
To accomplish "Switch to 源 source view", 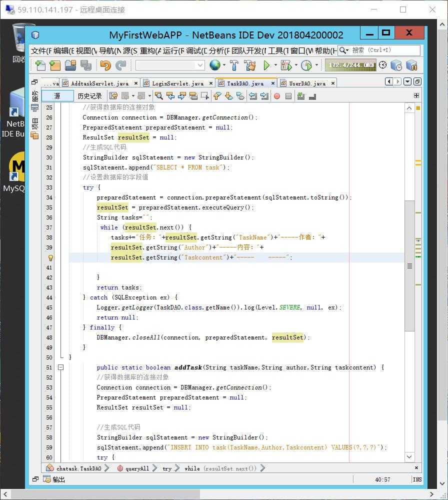I will pyautogui.click(x=57, y=96).
